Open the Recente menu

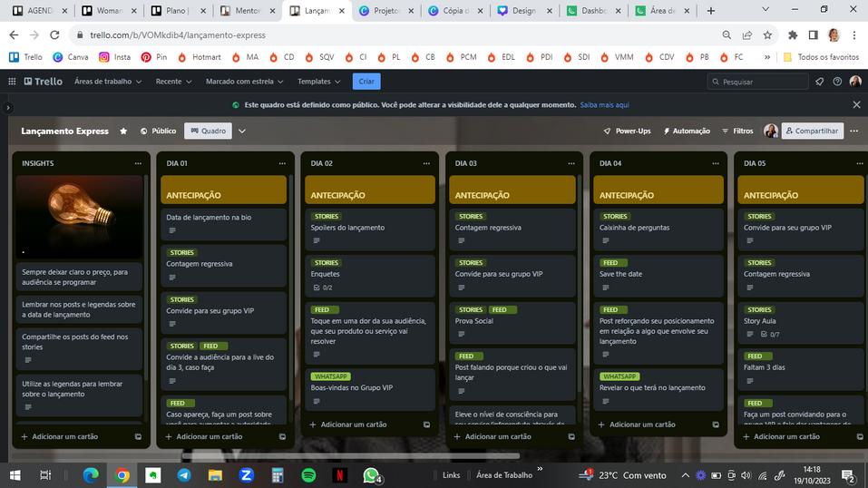173,82
